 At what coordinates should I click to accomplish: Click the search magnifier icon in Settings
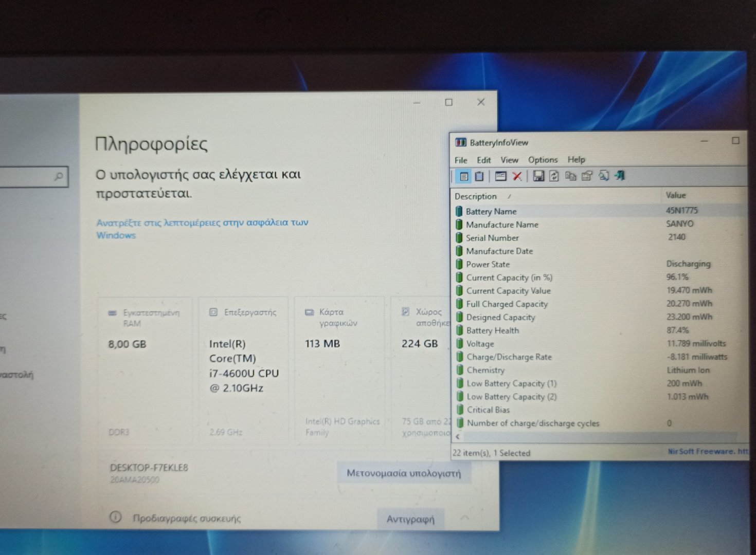point(59,177)
